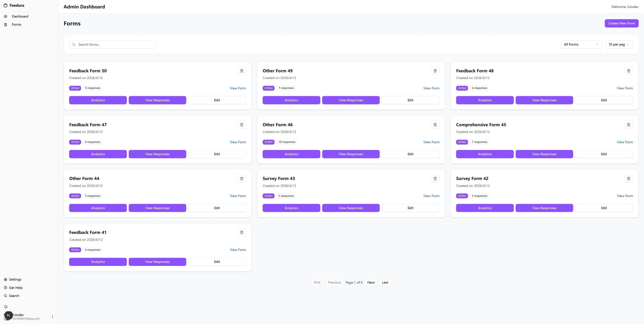The image size is (644, 324).
Task: Click trash icon on Other Form 49
Action: pos(435,71)
